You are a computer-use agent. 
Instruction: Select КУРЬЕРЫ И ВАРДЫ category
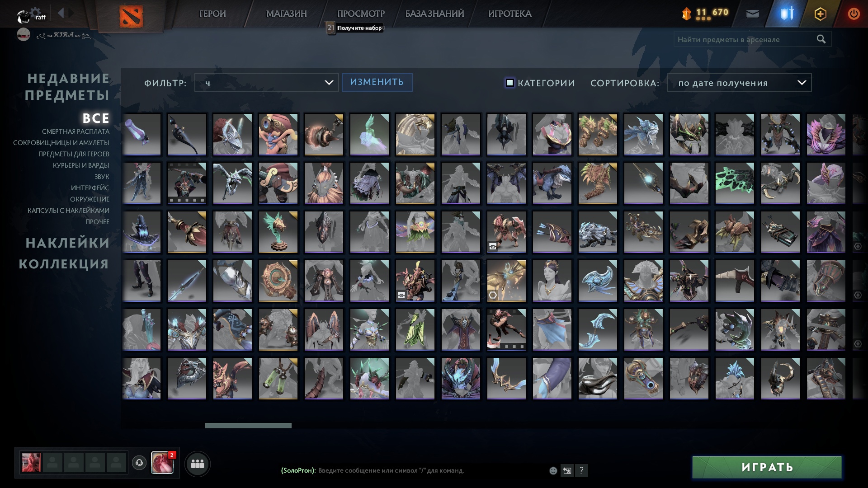click(x=81, y=165)
